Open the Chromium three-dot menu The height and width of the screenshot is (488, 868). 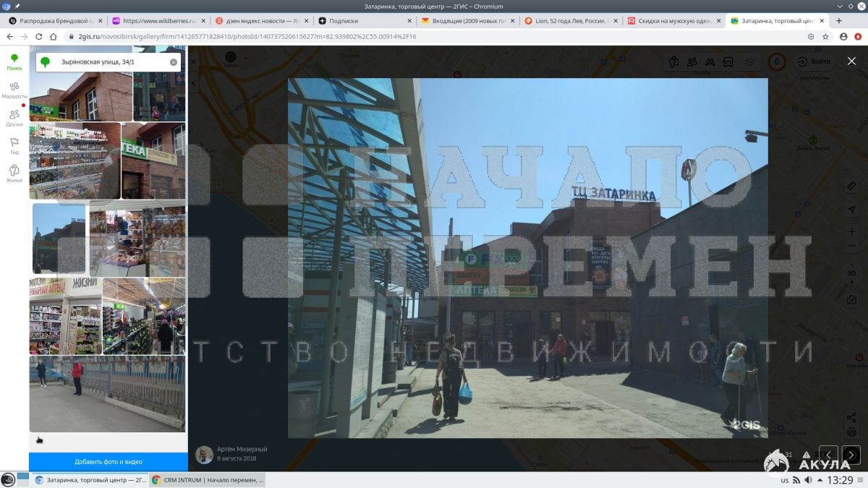858,36
